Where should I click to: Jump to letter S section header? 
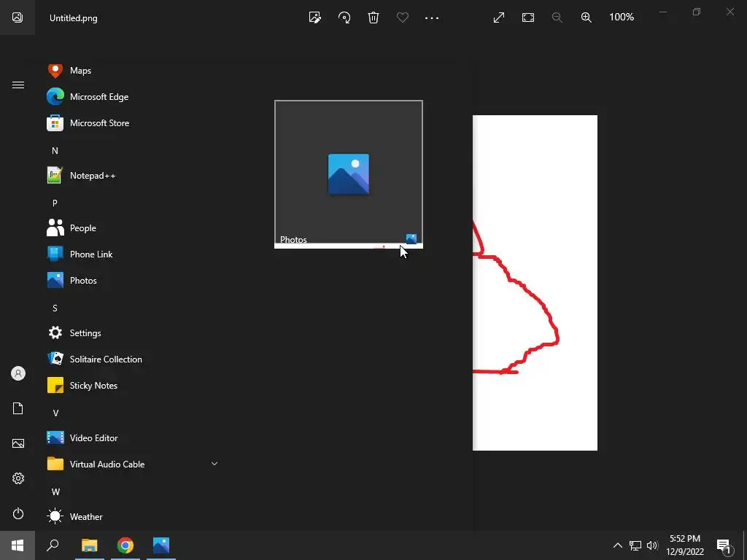click(55, 308)
